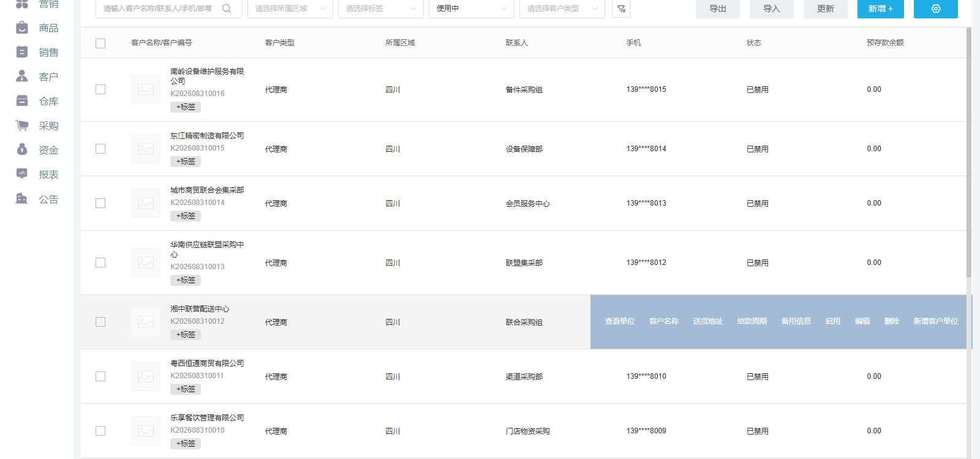
Task: Open image placeholder for 湘中联营配送中心
Action: pos(146,322)
